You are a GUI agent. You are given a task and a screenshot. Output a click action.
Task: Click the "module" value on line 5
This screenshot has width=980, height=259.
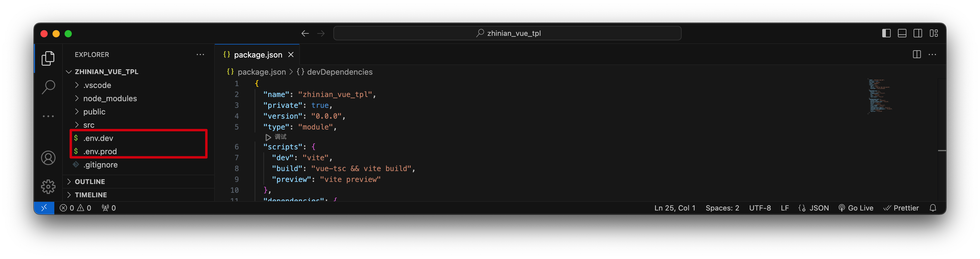pyautogui.click(x=315, y=127)
